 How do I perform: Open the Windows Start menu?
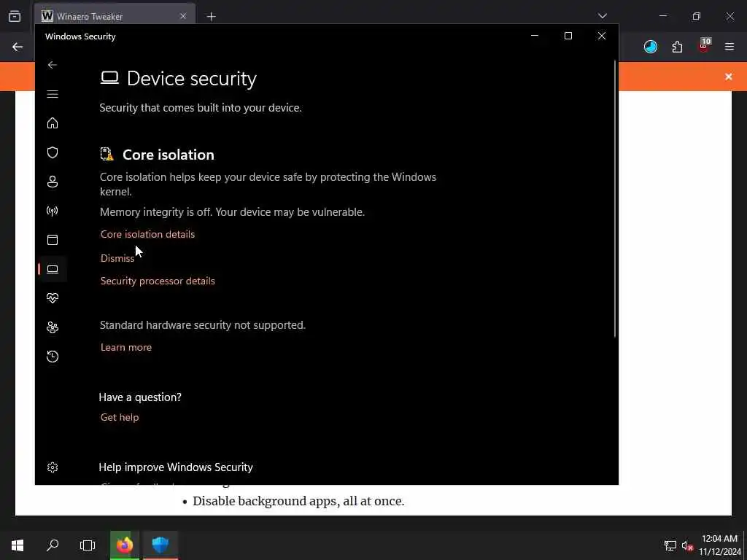point(18,545)
